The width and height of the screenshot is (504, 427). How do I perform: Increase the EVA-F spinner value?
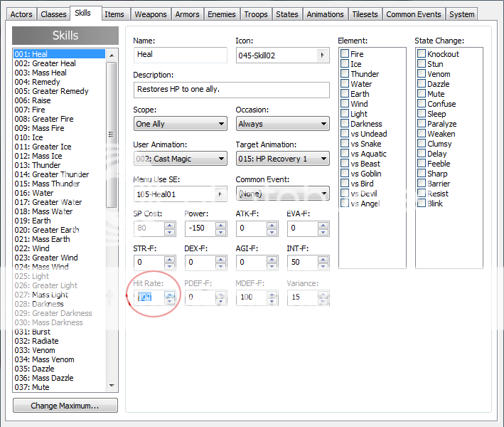click(323, 225)
